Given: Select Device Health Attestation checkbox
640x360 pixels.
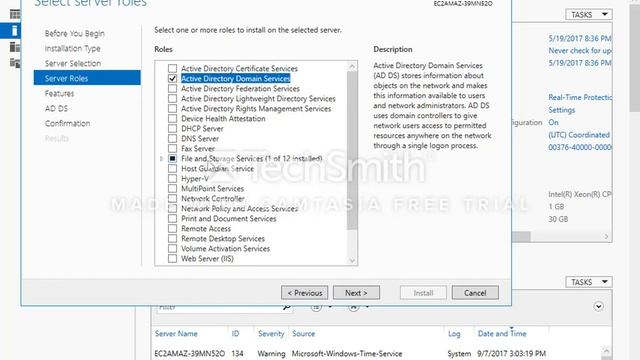Looking at the screenshot, I should click(173, 118).
